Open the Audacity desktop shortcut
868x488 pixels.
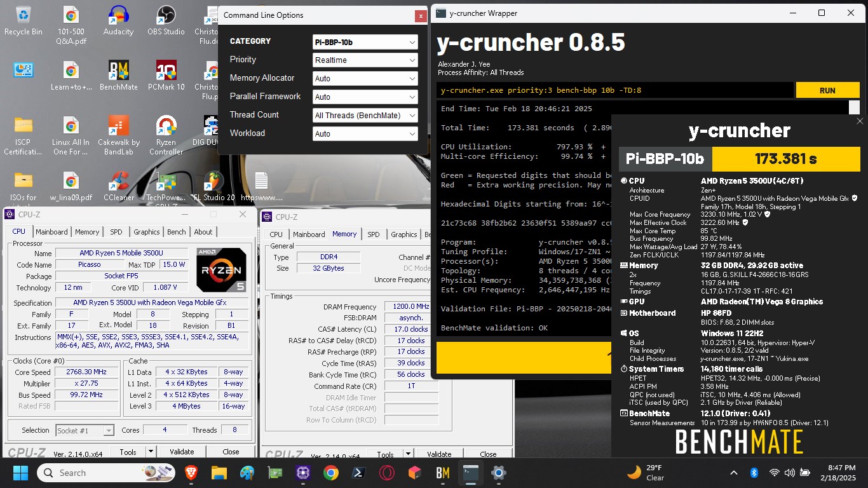pos(118,21)
